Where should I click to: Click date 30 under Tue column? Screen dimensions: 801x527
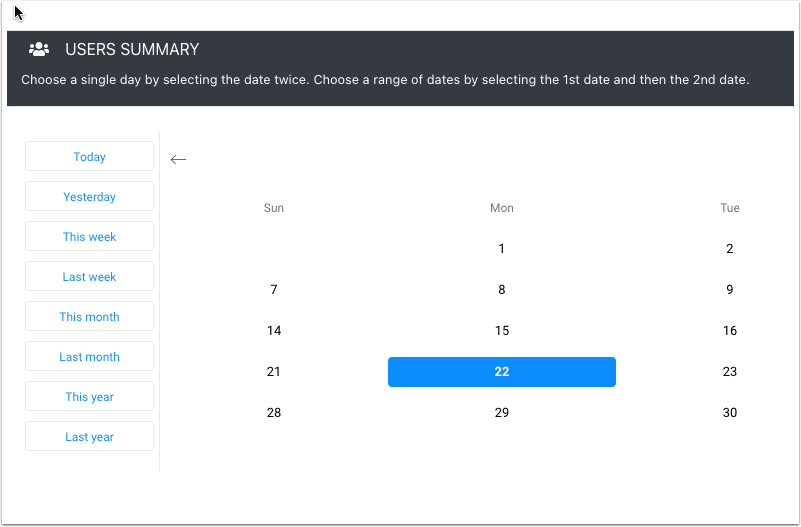730,413
